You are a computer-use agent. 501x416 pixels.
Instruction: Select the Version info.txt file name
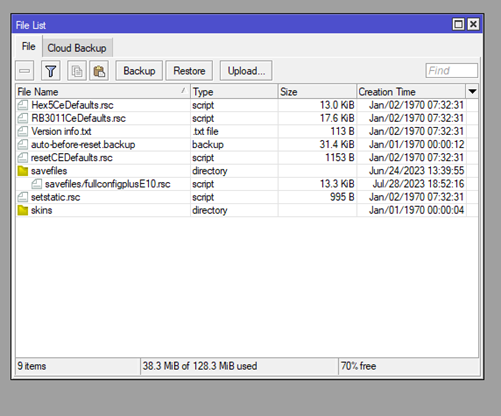(61, 131)
